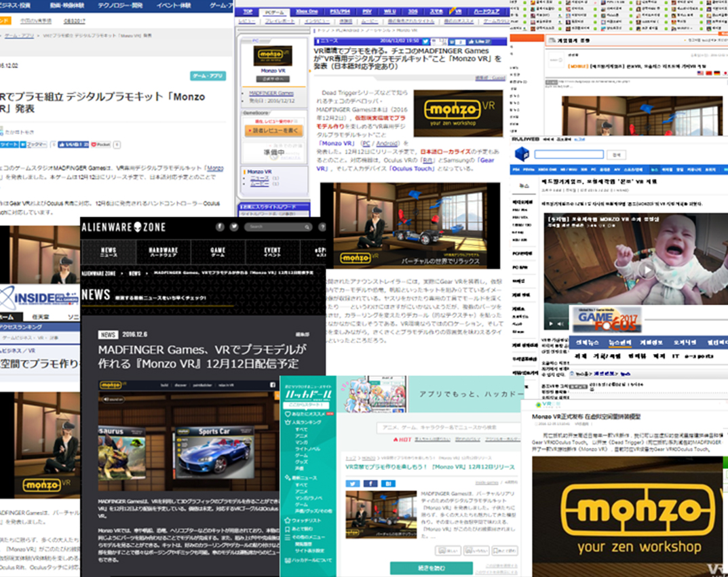Open the star-icon watchlist in Hakkadoru sidebar
The height and width of the screenshot is (577, 728).
click(302, 521)
